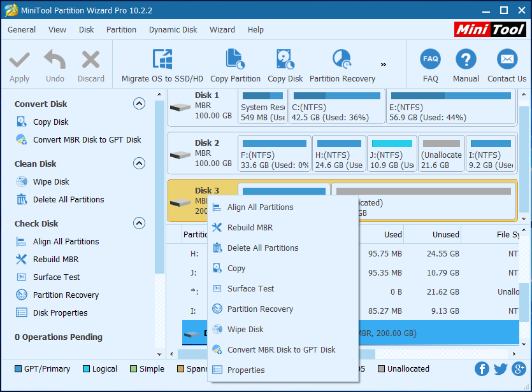Viewport: 532px width, 392px height.
Task: Select the J:(NTFS) logical partition block
Action: click(392, 153)
